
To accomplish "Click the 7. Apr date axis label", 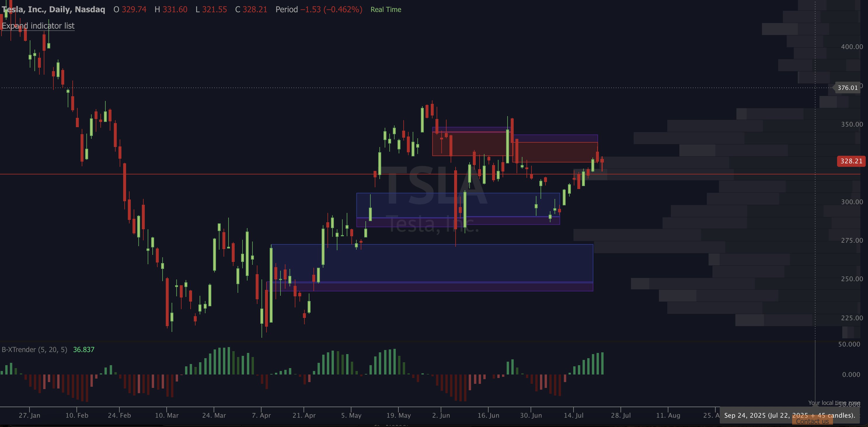I will (261, 416).
